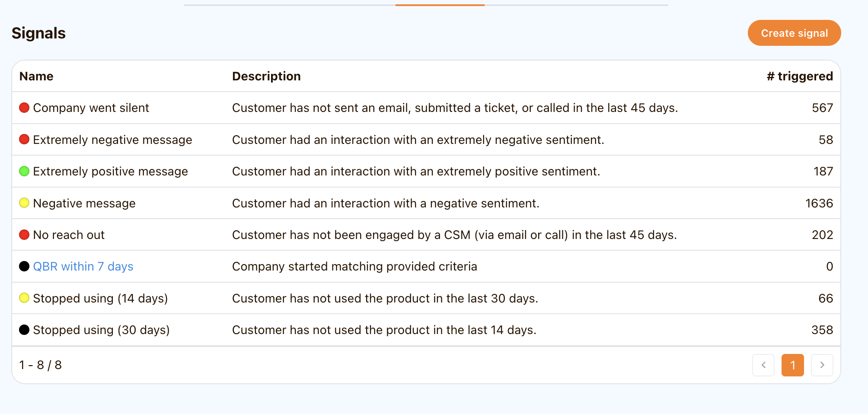The height and width of the screenshot is (414, 868).
Task: Click yellow dot beside Stopped using (14 days)
Action: 24,298
